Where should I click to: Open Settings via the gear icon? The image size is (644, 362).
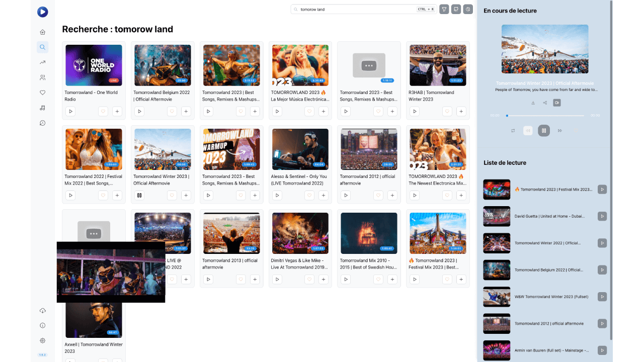(43, 340)
